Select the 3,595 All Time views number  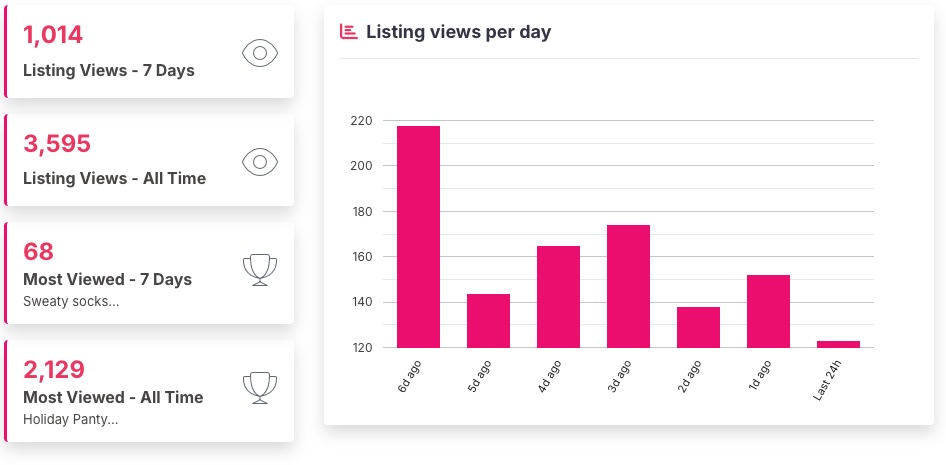pos(57,143)
